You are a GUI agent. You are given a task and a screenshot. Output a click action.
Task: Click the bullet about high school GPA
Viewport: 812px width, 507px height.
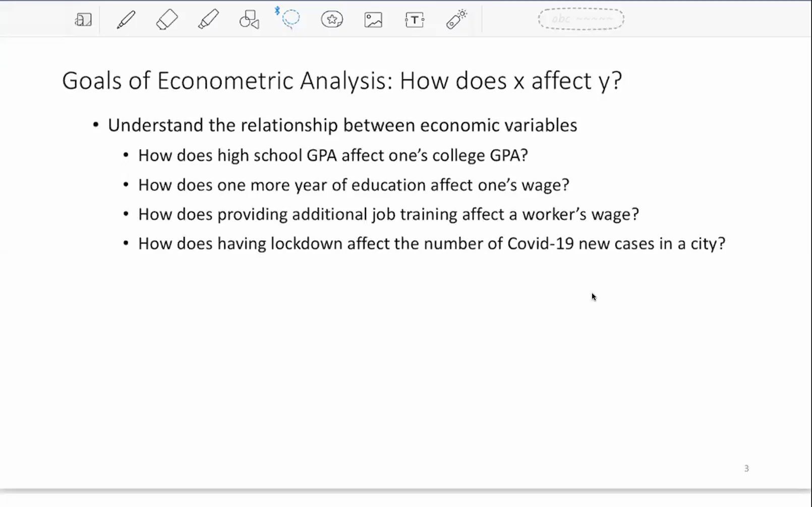(x=333, y=155)
